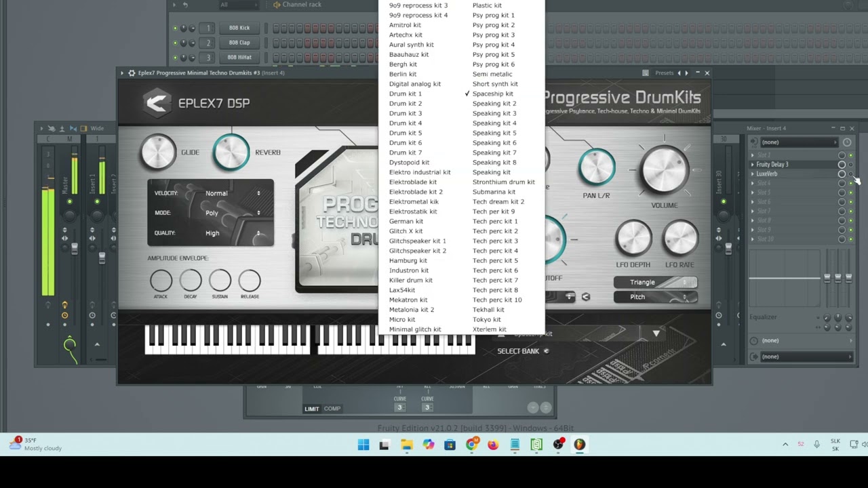The height and width of the screenshot is (488, 868).
Task: Click the PAN L/R knob
Action: [x=597, y=167]
